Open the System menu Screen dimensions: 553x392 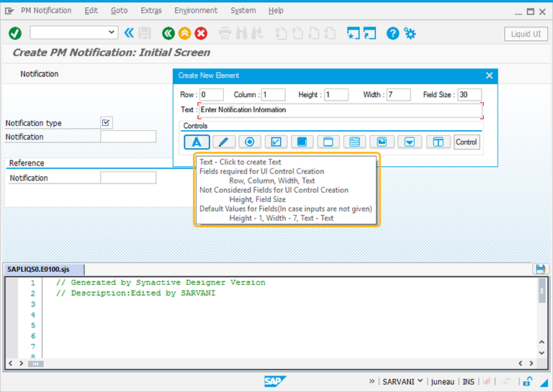pos(243,11)
